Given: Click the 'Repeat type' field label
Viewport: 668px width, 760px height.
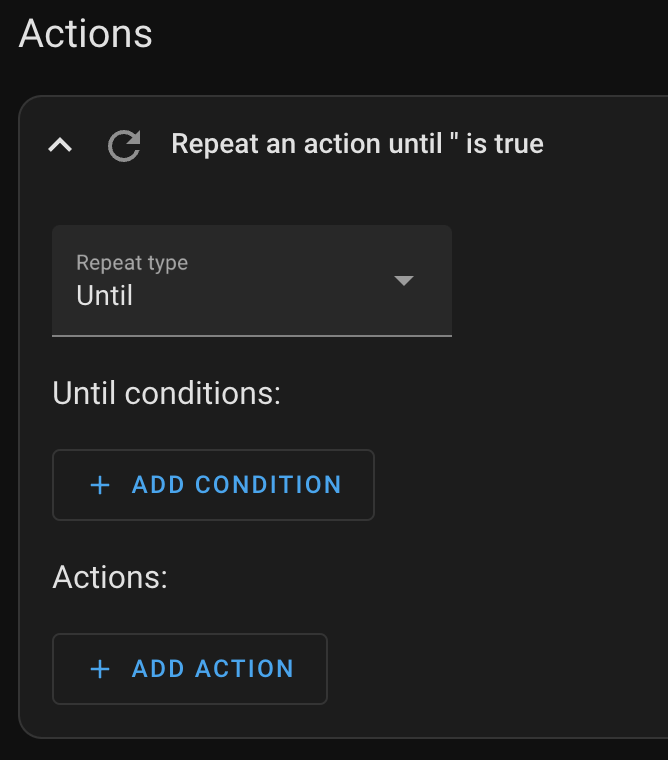Looking at the screenshot, I should pyautogui.click(x=132, y=263).
